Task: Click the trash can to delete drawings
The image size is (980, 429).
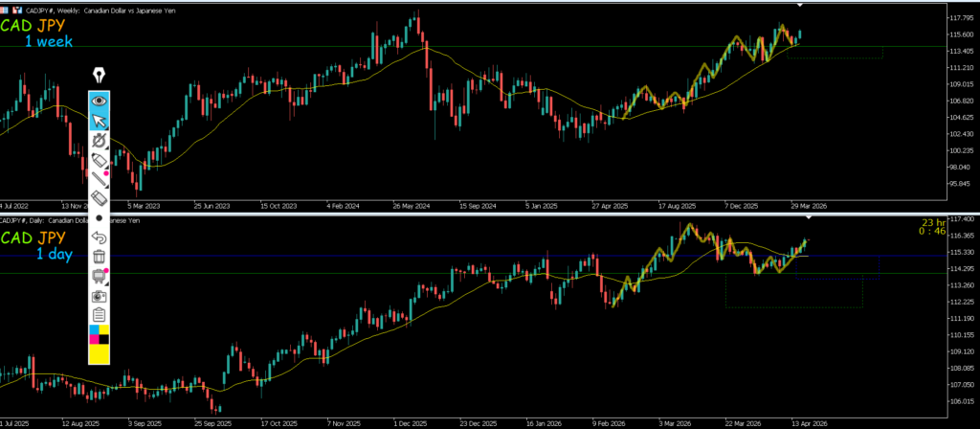Action: pyautogui.click(x=99, y=256)
